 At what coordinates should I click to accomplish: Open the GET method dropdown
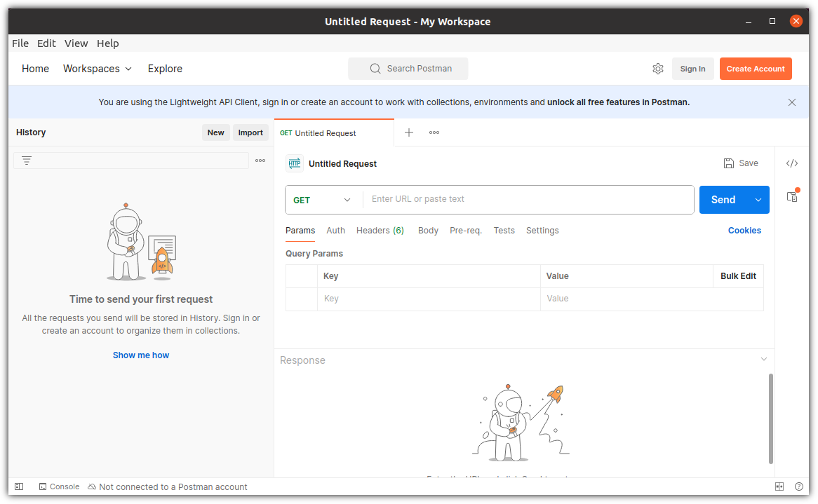323,200
